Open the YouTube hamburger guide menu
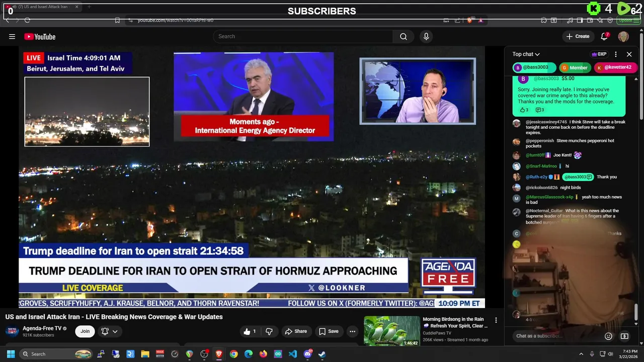644x362 pixels. coord(12,36)
